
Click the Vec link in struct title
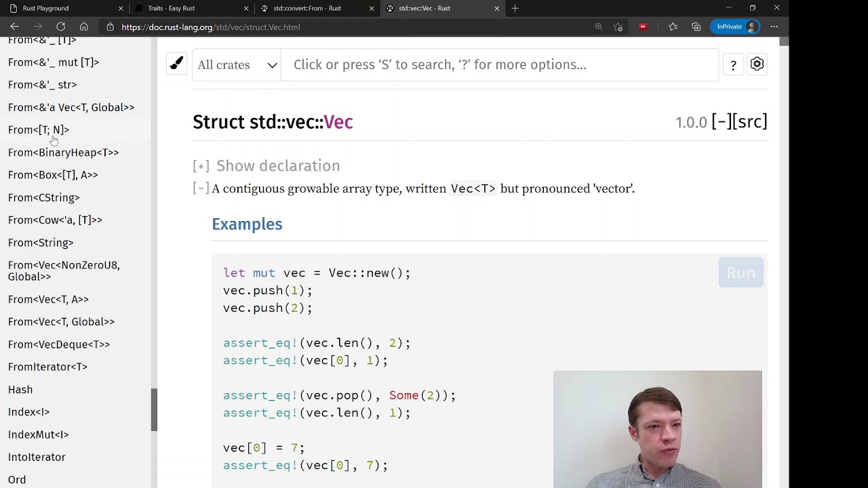point(338,122)
